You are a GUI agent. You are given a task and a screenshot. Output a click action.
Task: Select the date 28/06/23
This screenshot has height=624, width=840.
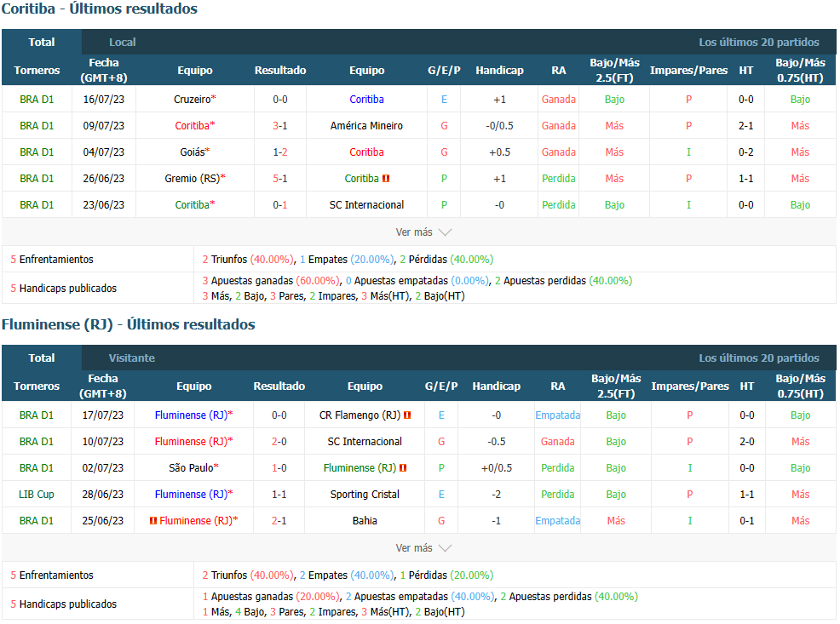(x=102, y=495)
